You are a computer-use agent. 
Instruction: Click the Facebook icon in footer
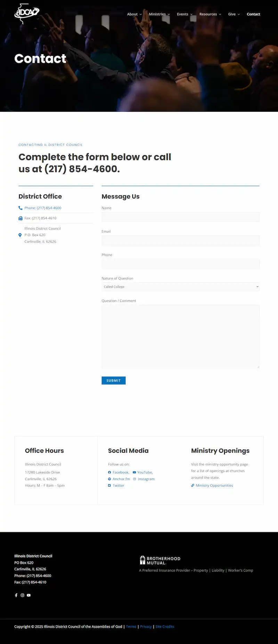click(x=16, y=595)
